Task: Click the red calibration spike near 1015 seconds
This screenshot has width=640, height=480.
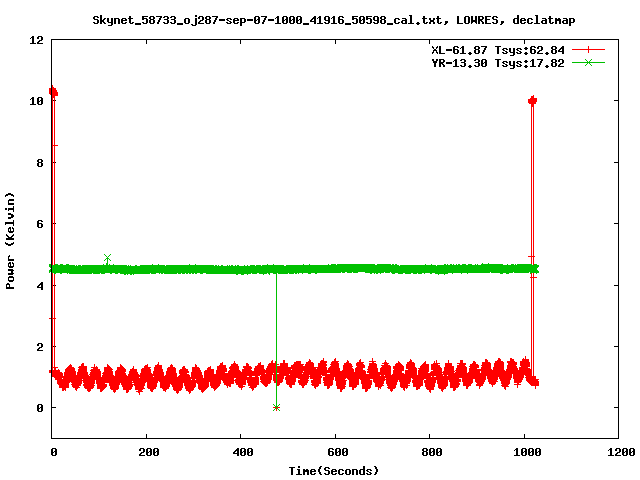Action: coord(532,100)
